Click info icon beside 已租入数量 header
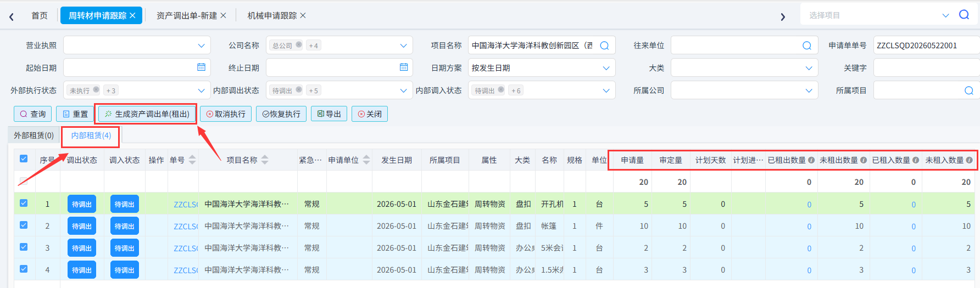Screen dimensions: 980x288 coord(916,160)
